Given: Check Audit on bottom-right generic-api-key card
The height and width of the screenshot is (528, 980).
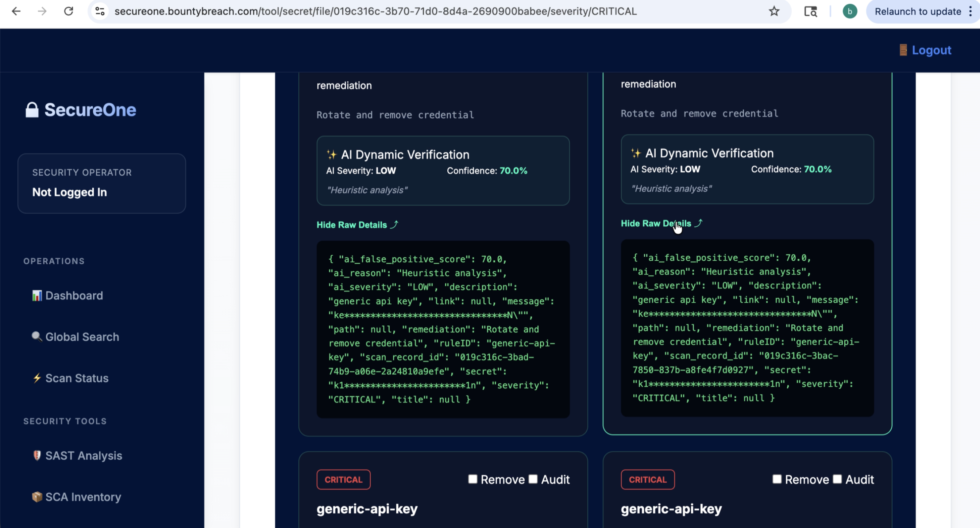Looking at the screenshot, I should (x=837, y=479).
